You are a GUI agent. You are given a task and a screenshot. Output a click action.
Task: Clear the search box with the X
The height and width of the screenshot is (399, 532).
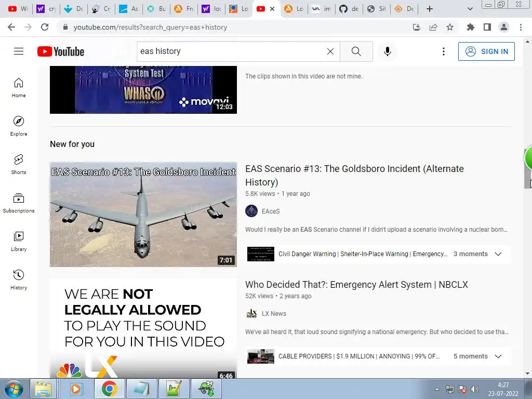330,51
